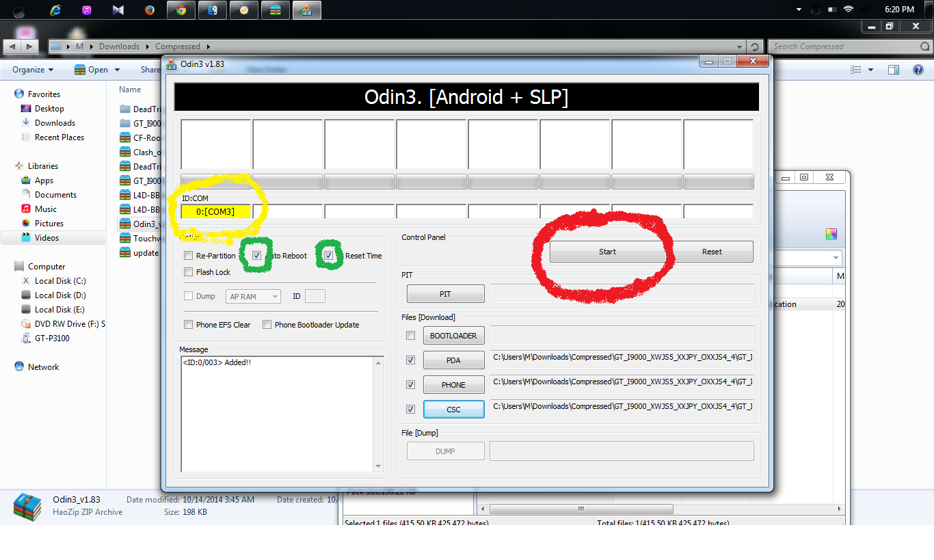The image size is (934, 560).
Task: Uncheck the box beside the CSC button
Action: click(x=410, y=410)
